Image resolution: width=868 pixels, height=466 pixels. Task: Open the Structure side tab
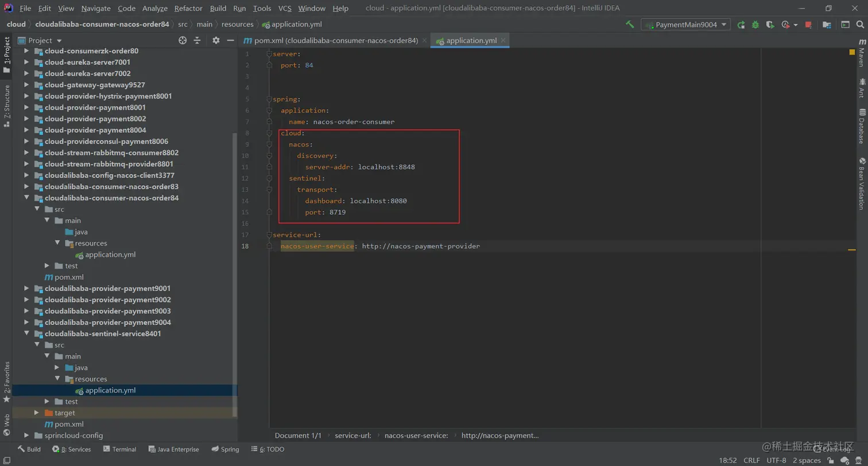tap(6, 106)
